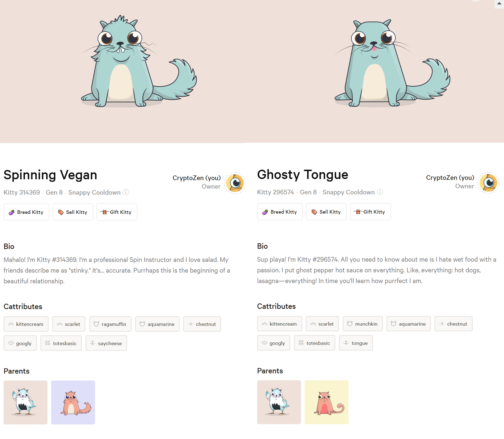The image size is (504, 439).
Task: Open the yellow-background parent kitty thumbnail
Action: pyautogui.click(x=327, y=402)
